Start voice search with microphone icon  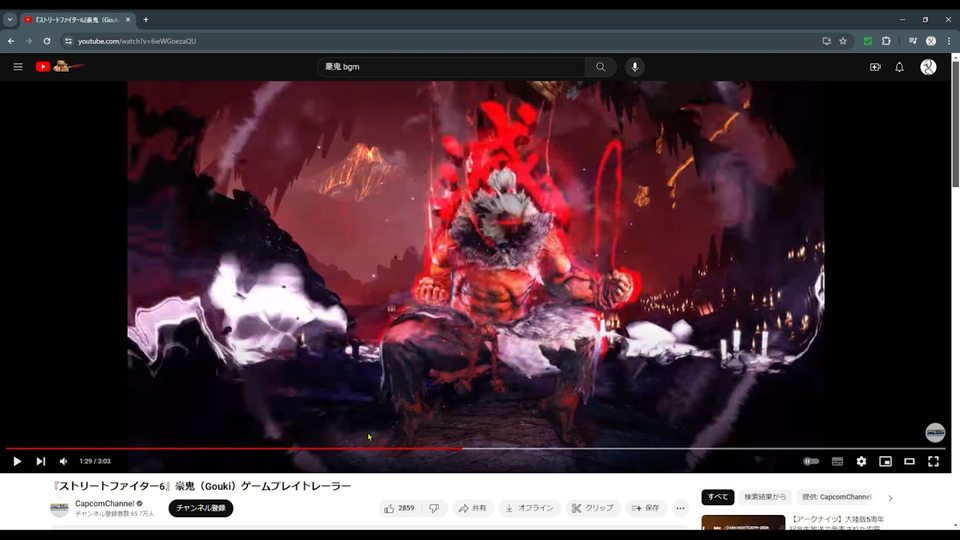coord(634,67)
